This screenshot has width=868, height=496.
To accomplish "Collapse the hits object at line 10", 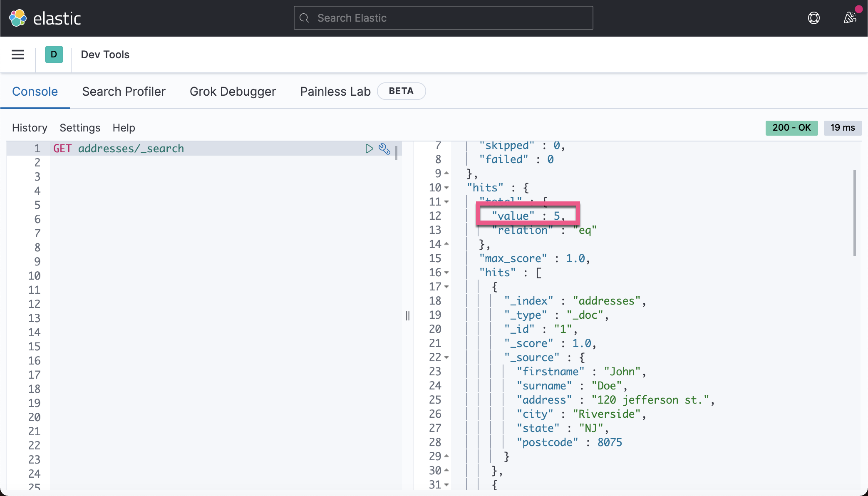I will [446, 188].
